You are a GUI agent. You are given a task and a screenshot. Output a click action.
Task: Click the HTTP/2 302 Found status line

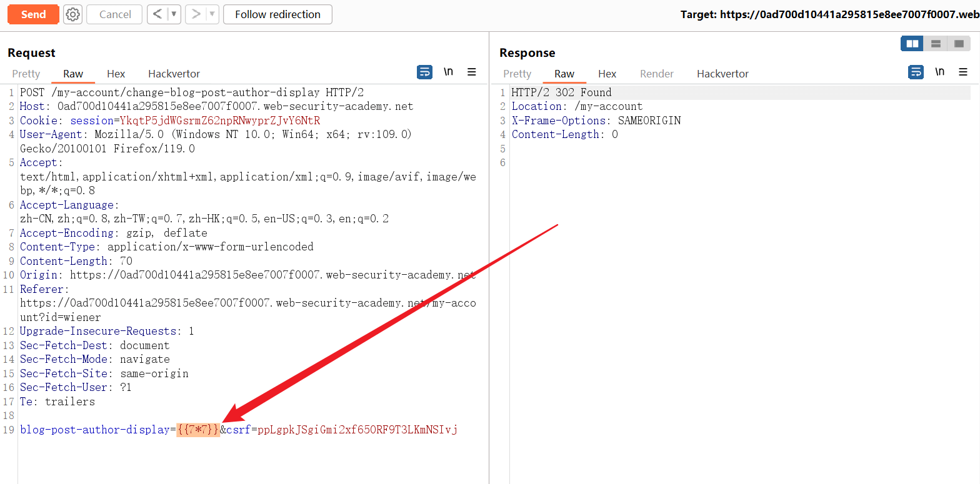(x=561, y=92)
